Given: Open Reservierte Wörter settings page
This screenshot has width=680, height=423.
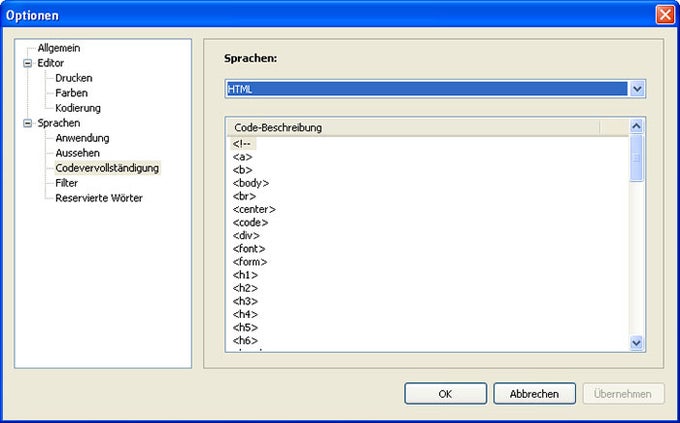Looking at the screenshot, I should (x=99, y=198).
